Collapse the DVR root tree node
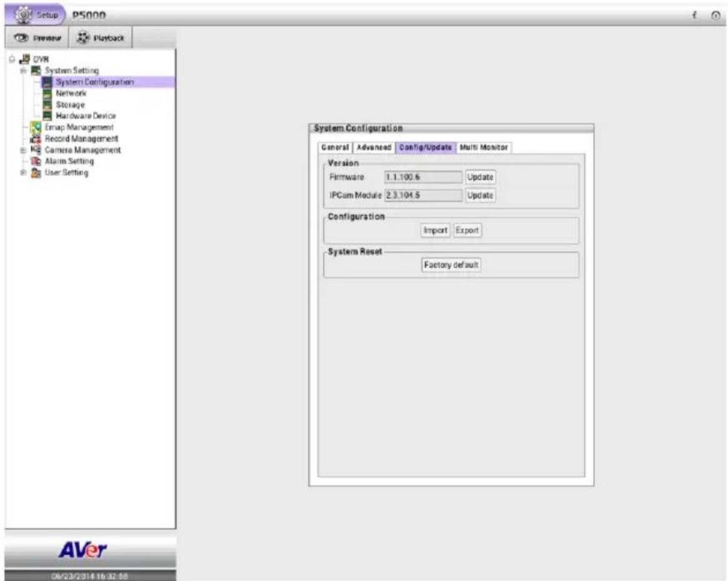This screenshot has width=728, height=581. tap(12, 59)
